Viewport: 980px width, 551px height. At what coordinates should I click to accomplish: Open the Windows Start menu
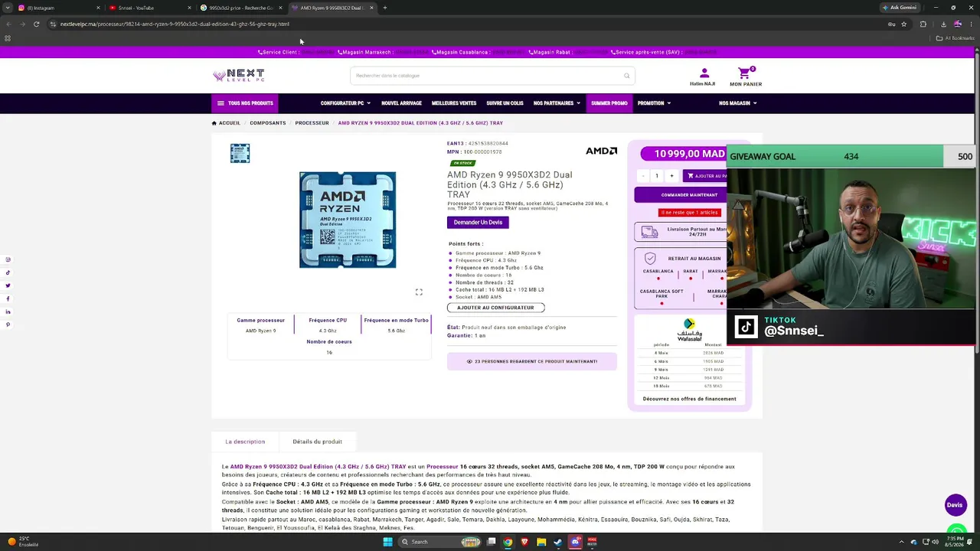coord(387,542)
